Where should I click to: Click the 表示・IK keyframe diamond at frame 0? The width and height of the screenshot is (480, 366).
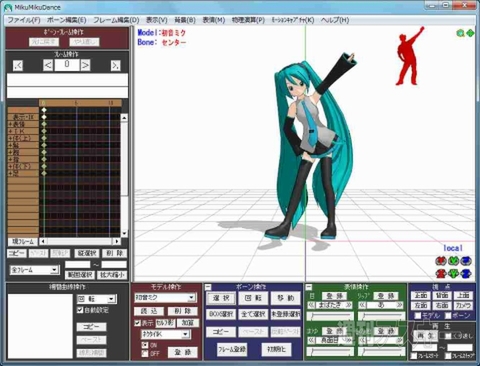click(x=44, y=117)
